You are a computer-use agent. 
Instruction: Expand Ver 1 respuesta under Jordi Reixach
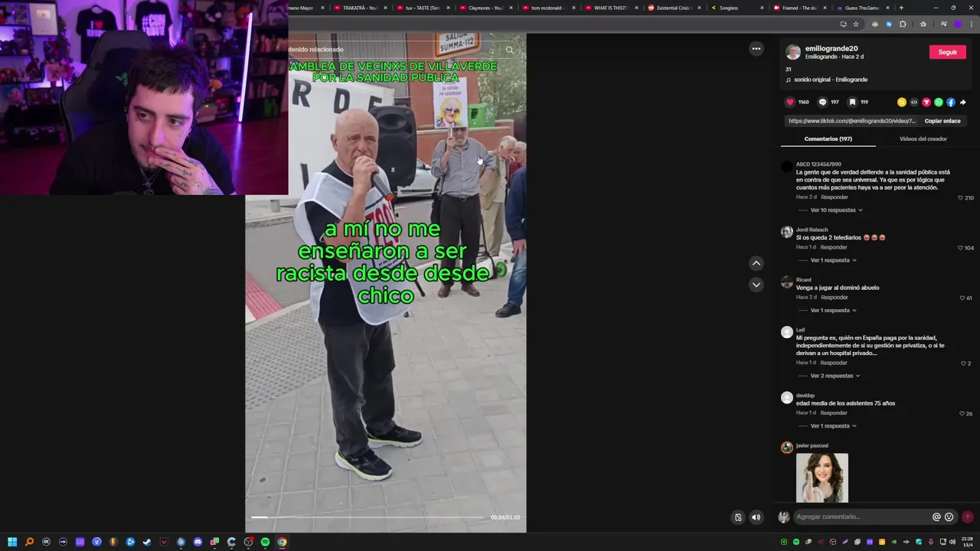coord(833,260)
